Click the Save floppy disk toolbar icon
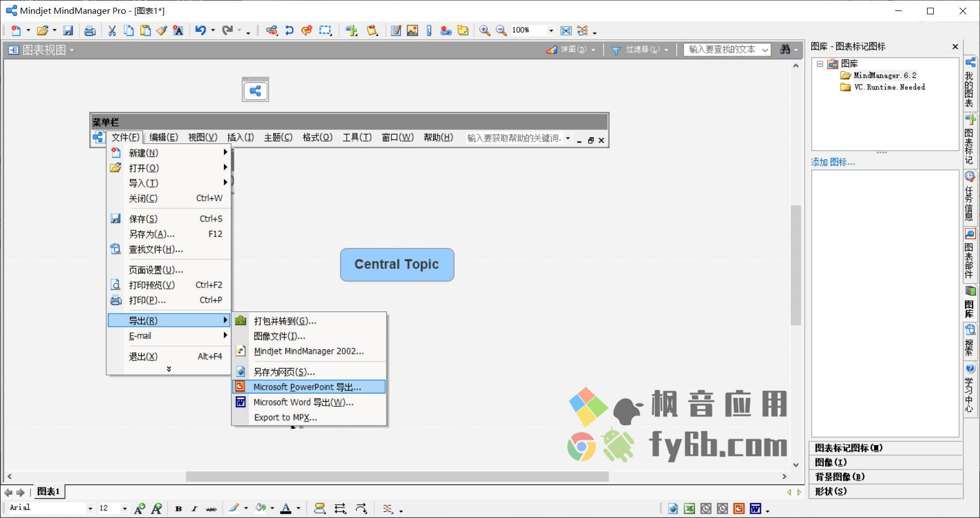This screenshot has height=518, width=980. [68, 31]
